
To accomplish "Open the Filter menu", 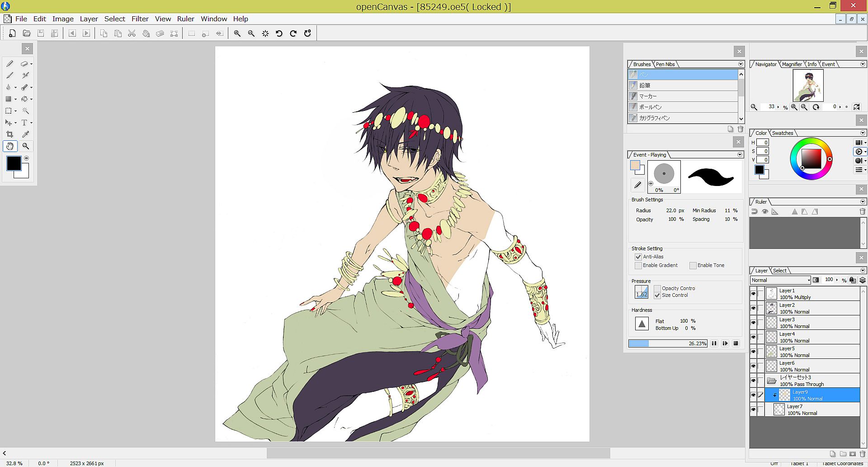I will (140, 19).
